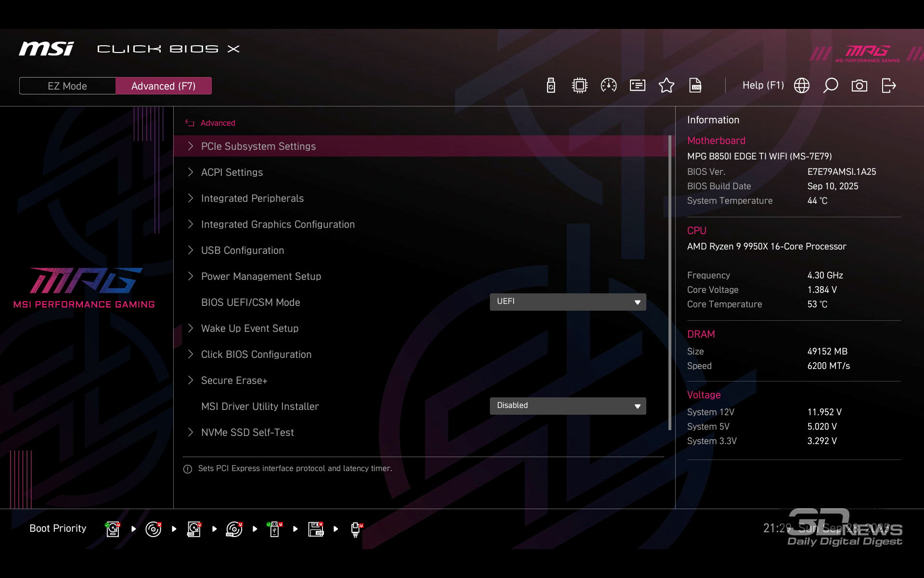Select the Advanced (F7) mode tab

click(x=163, y=86)
